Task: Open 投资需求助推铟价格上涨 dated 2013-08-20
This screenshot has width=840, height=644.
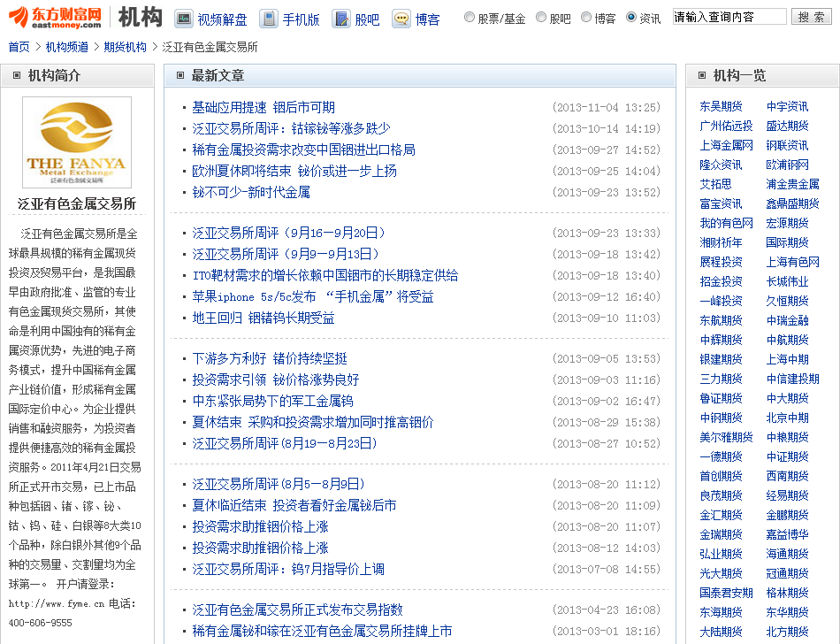Action: [260, 526]
